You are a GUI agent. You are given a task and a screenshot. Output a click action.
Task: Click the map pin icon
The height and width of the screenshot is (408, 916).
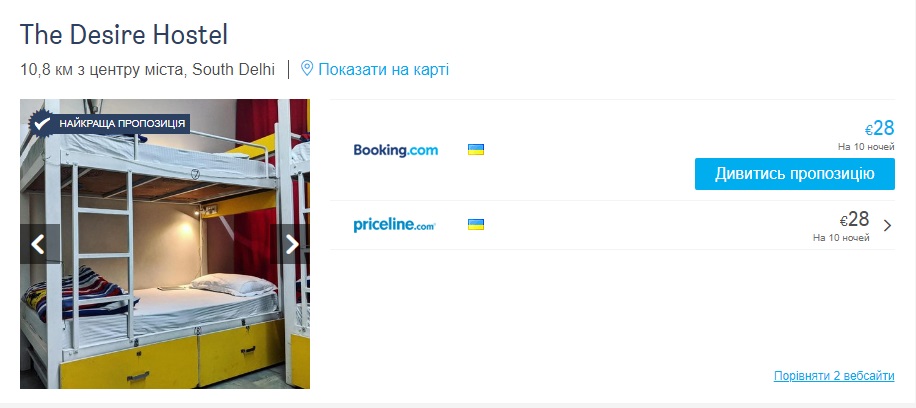pyautogui.click(x=307, y=69)
